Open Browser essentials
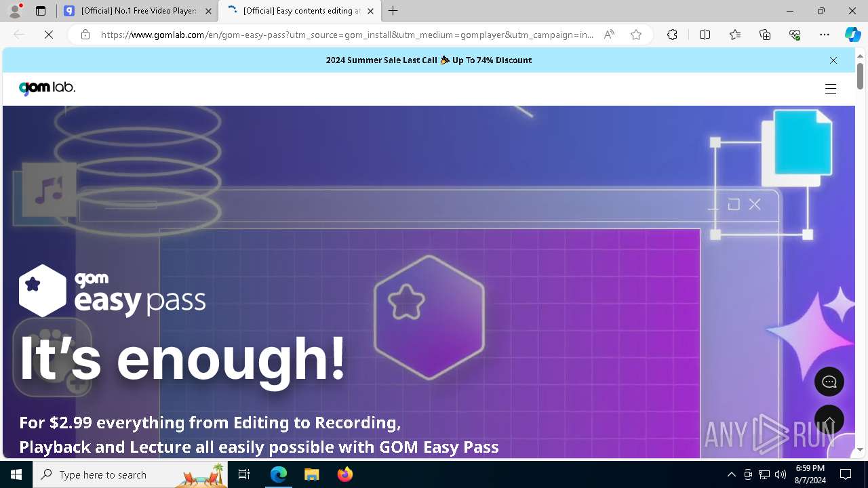The image size is (868, 488). click(x=795, y=35)
